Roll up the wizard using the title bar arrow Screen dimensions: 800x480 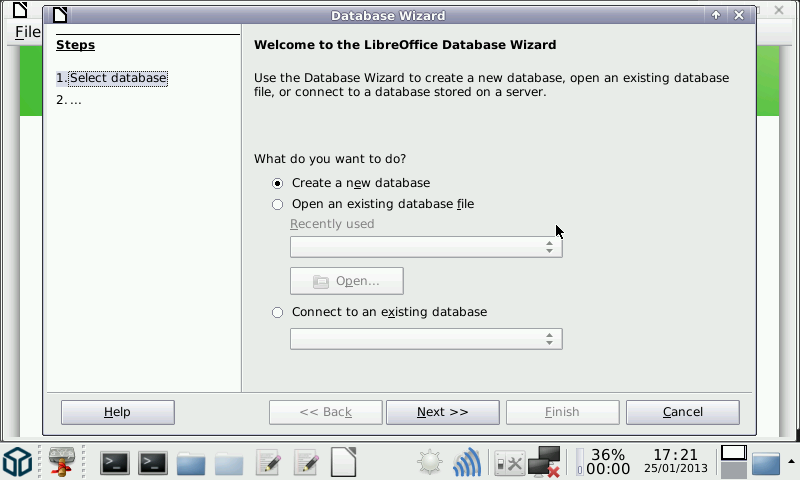click(716, 15)
